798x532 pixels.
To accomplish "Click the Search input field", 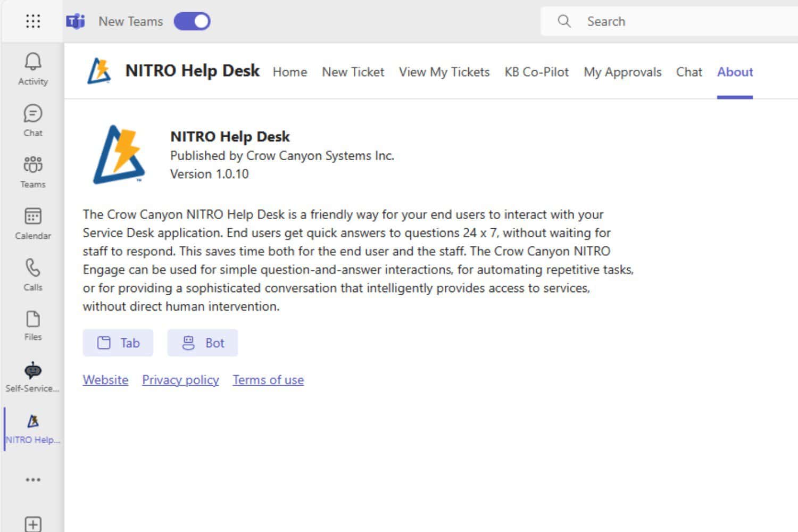I will (669, 21).
